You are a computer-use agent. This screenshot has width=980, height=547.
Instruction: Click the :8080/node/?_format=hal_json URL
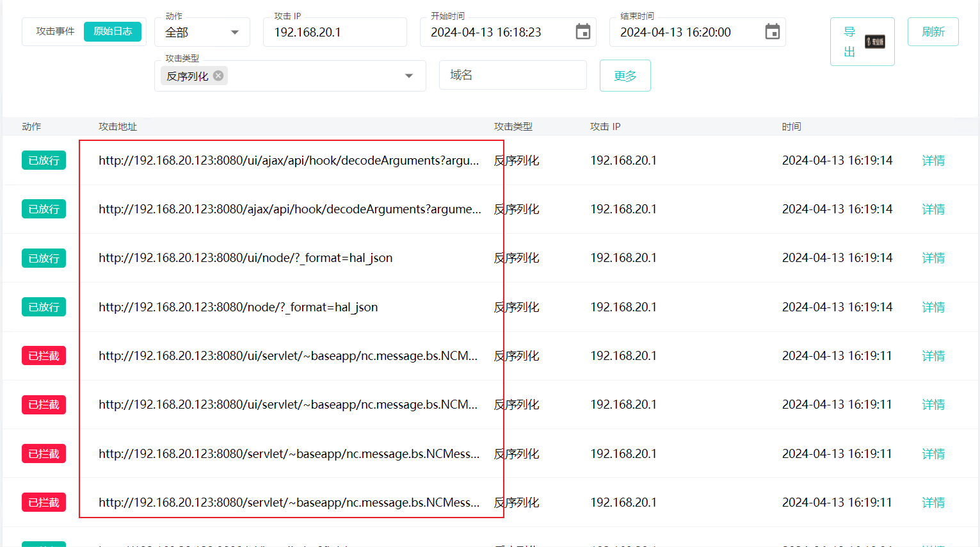click(x=238, y=307)
